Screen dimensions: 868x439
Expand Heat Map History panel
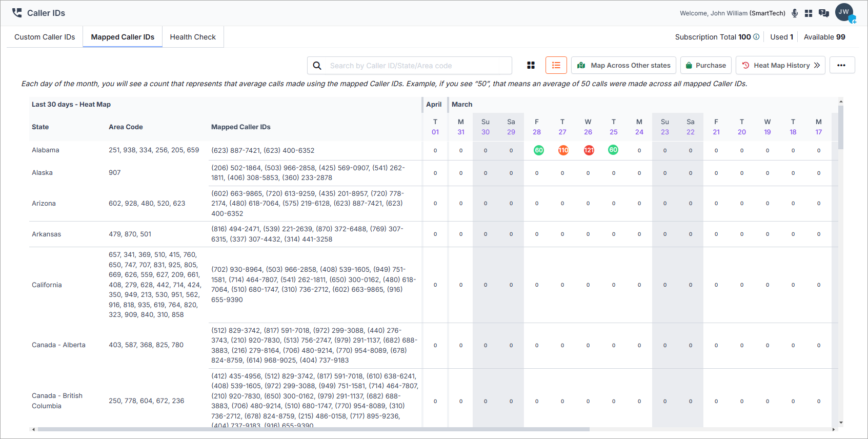click(780, 65)
